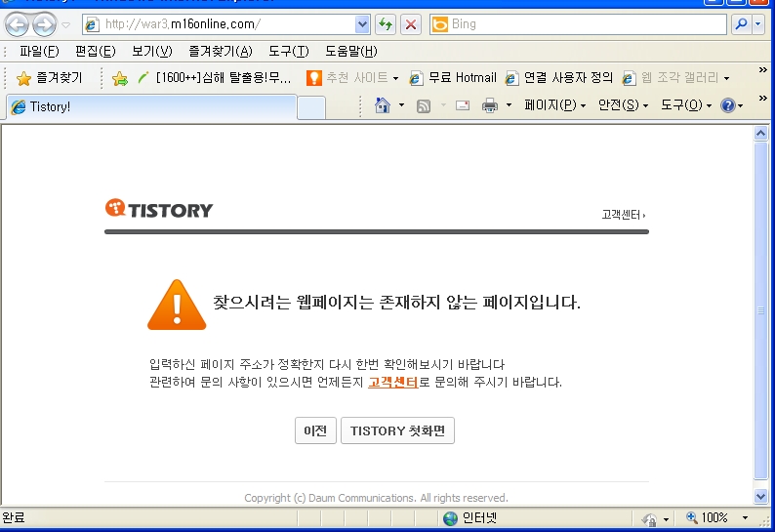Click the blank new tab button
The height and width of the screenshot is (532, 775).
click(x=311, y=107)
